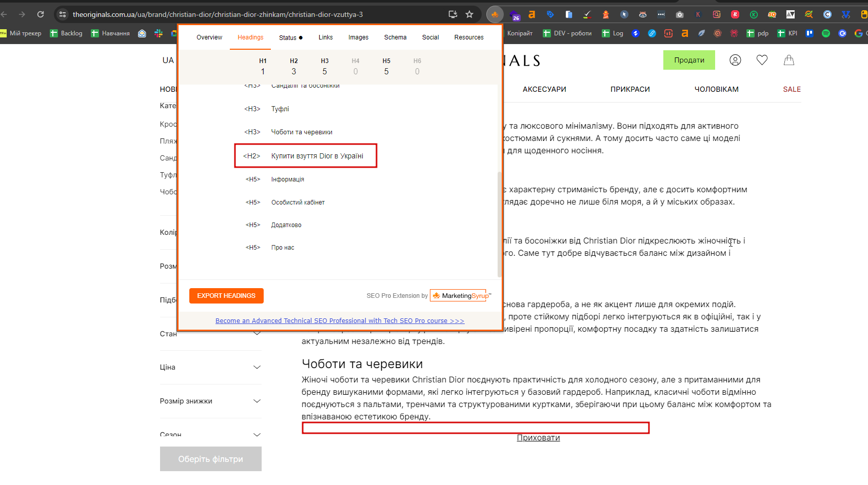This screenshot has height=485, width=868.
Task: Open the wishlist heart icon
Action: [762, 60]
